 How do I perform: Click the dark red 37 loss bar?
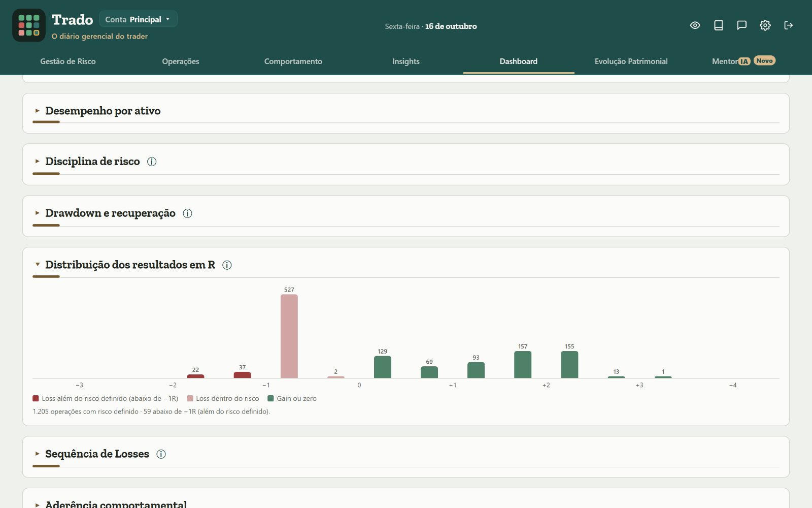243,375
